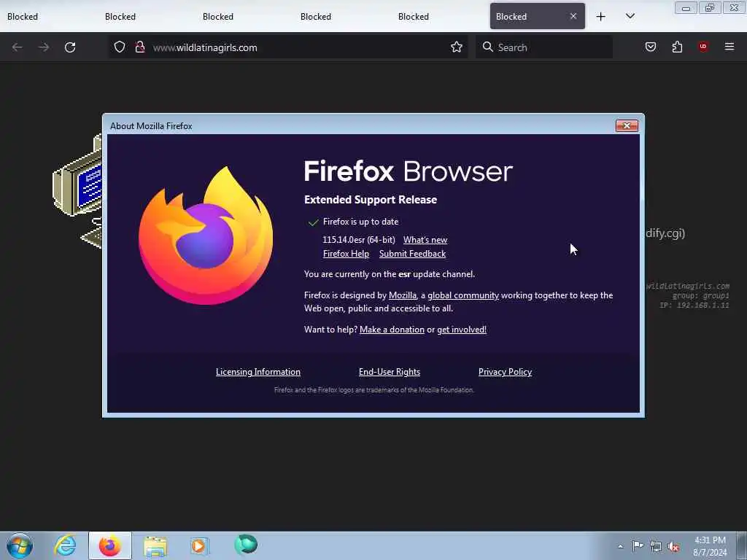Click the Firefox is up to date text
This screenshot has width=747, height=560.
point(360,222)
